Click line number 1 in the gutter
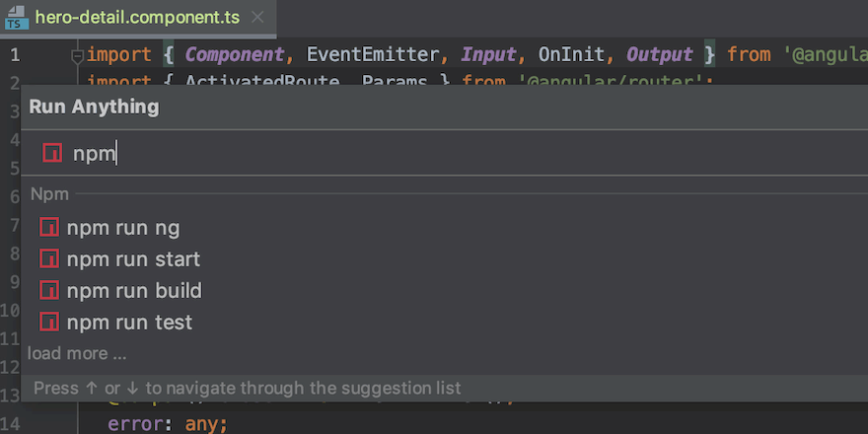The height and width of the screenshot is (434, 868). (x=15, y=55)
